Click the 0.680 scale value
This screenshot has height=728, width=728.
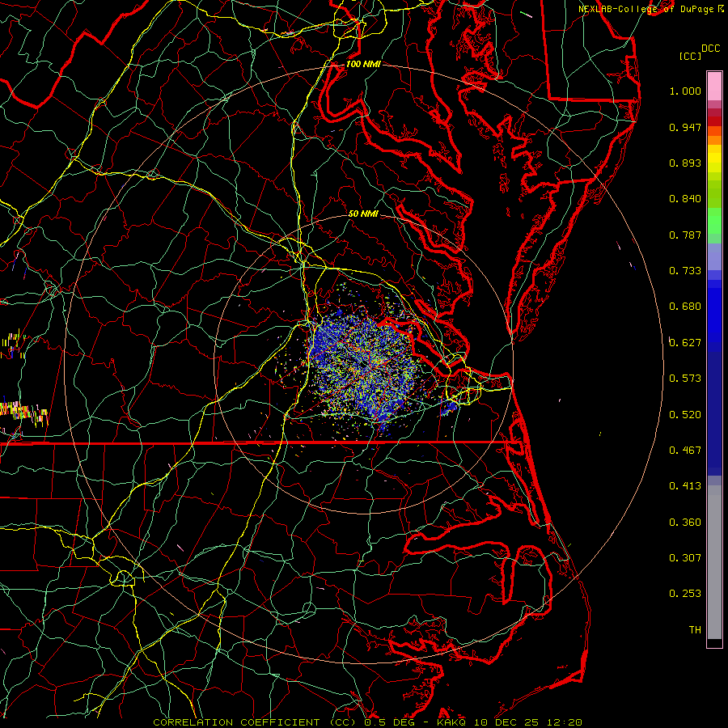(x=685, y=307)
